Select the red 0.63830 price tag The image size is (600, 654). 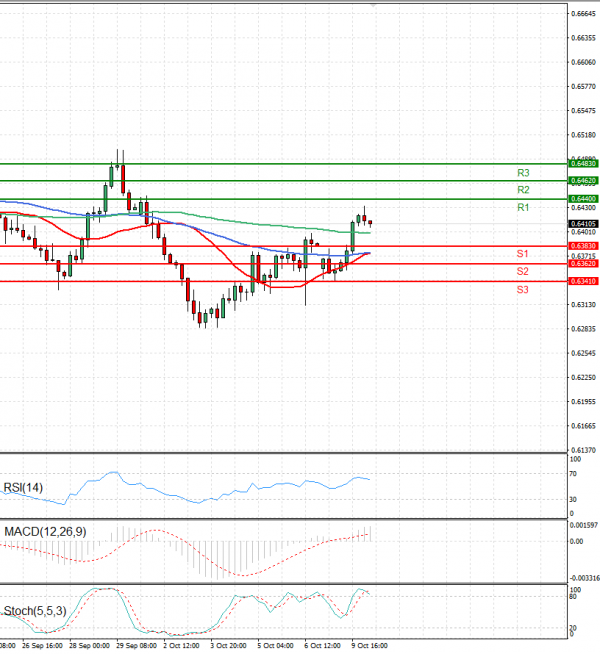[x=583, y=246]
